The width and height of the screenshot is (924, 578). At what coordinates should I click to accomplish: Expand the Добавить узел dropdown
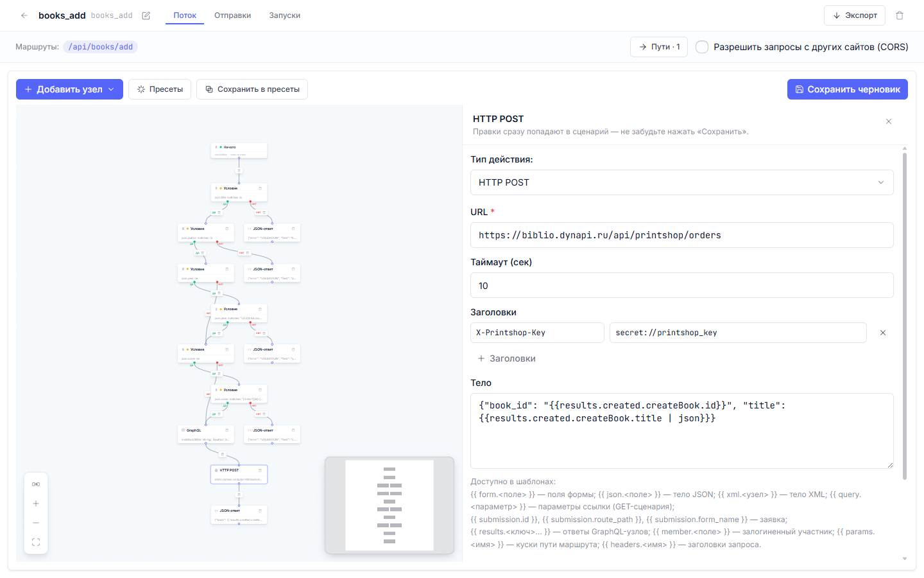[x=69, y=89]
